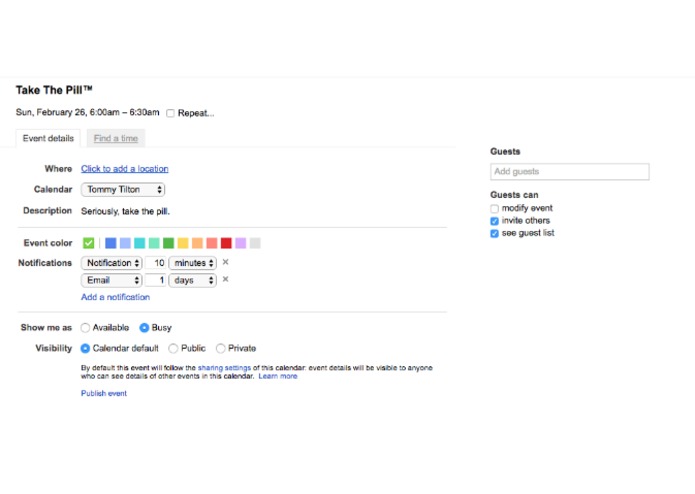This screenshot has width=695, height=494.
Task: Switch to the Find a time tab
Action: coord(116,138)
